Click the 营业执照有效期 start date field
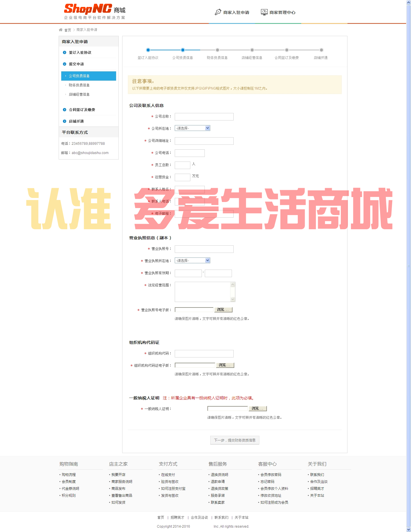The width and height of the screenshot is (411, 532). (188, 273)
